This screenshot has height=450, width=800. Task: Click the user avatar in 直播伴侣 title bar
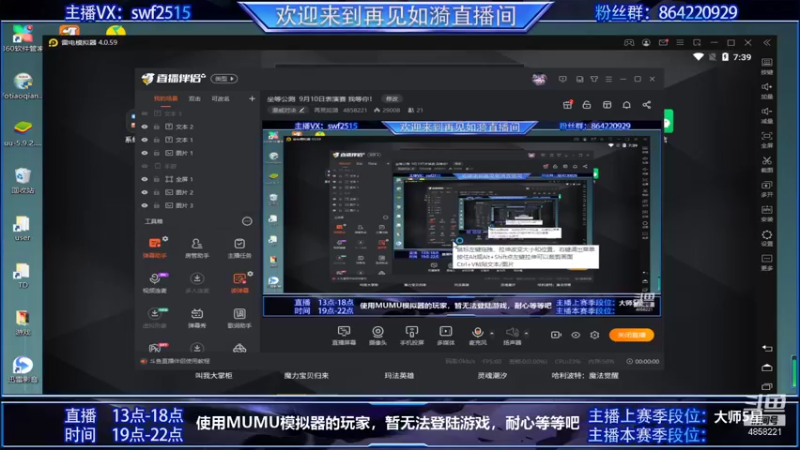[x=539, y=79]
